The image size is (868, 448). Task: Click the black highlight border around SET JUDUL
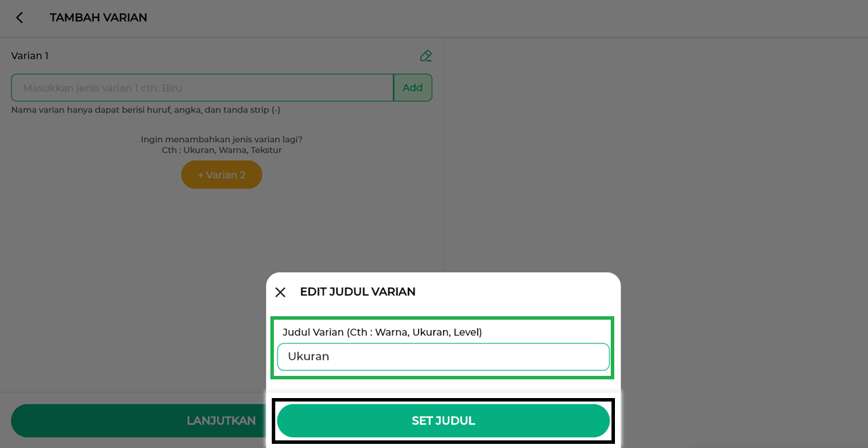(x=442, y=400)
